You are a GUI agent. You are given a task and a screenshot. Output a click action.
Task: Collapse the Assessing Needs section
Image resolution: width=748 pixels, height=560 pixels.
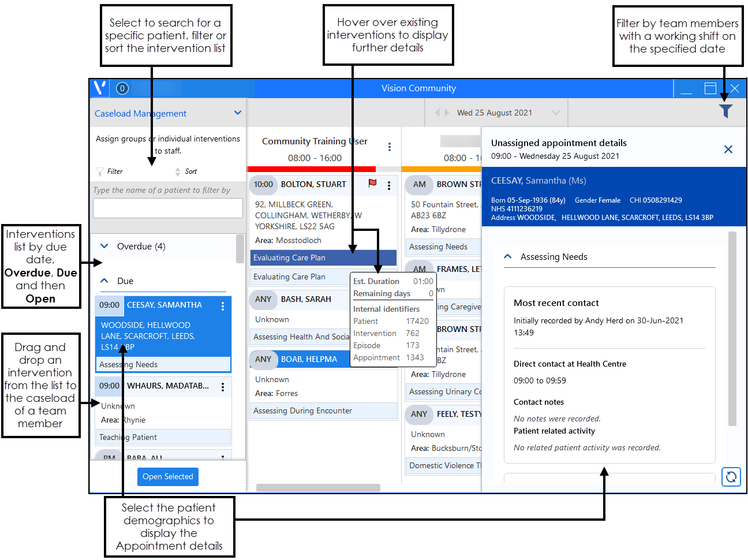pyautogui.click(x=508, y=257)
